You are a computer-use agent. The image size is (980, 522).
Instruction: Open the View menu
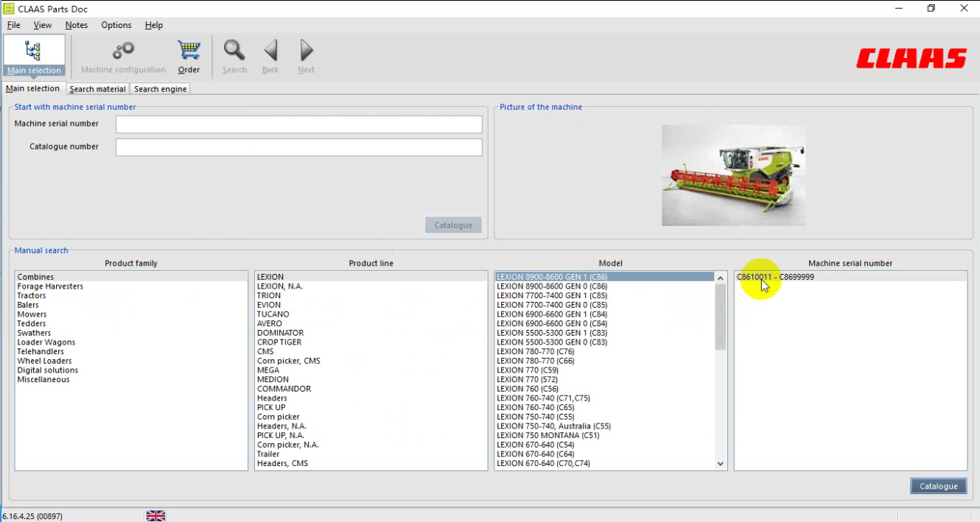point(43,25)
